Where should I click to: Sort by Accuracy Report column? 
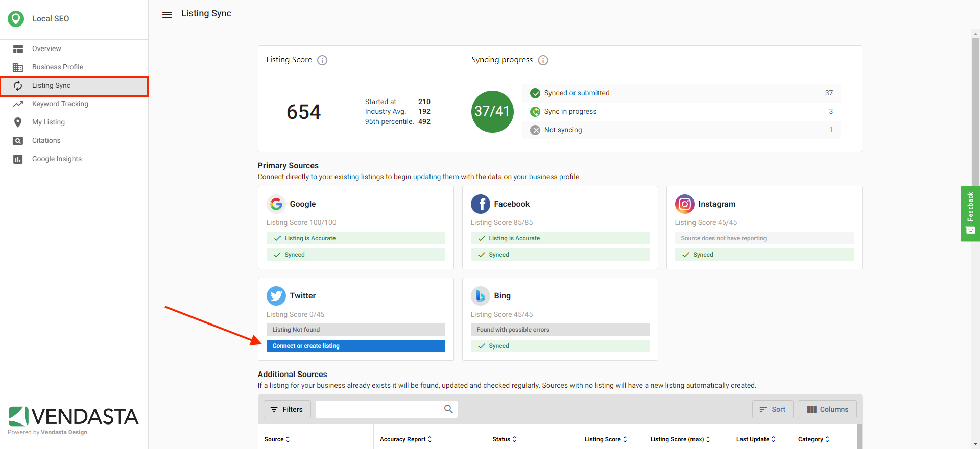(406, 439)
